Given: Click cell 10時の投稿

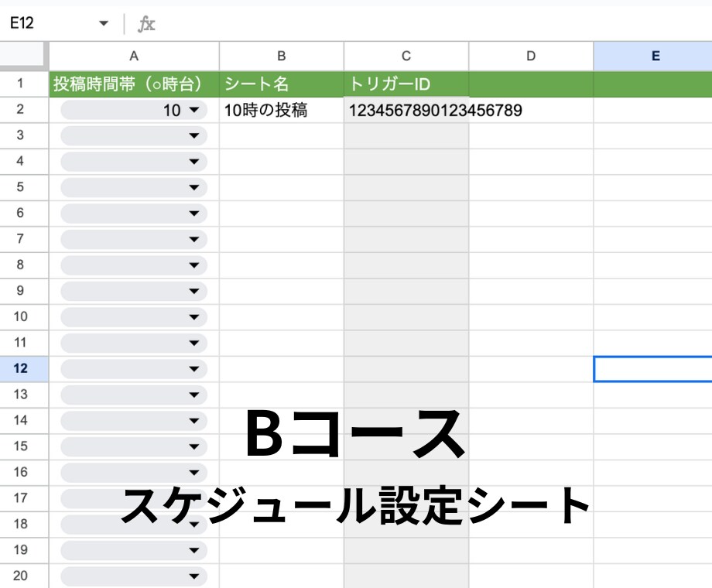Looking at the screenshot, I should coord(282,111).
